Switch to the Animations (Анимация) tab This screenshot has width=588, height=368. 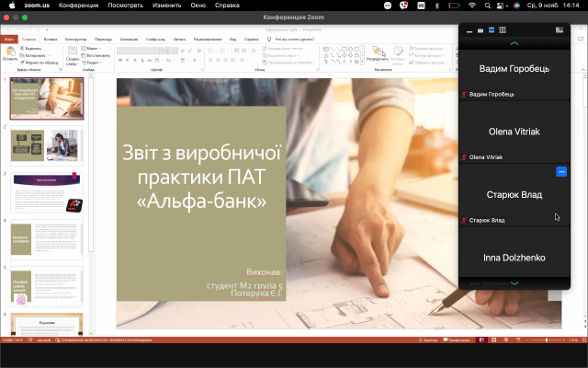pyautogui.click(x=129, y=39)
